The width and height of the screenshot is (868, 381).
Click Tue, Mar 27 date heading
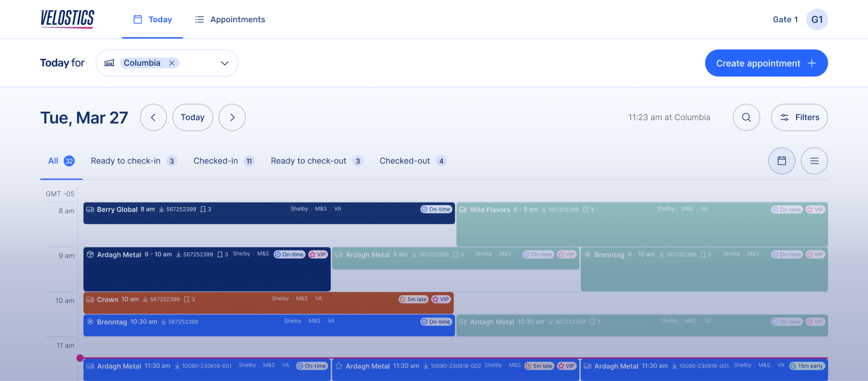click(84, 118)
